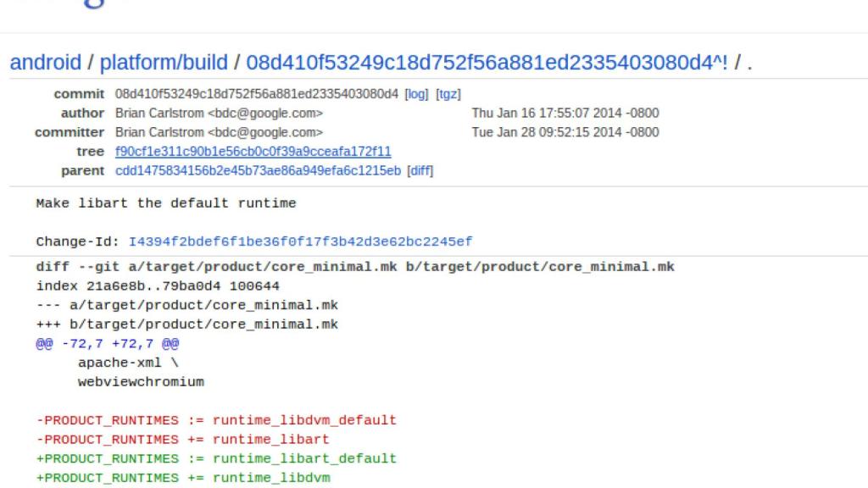The height and width of the screenshot is (488, 868).
Task: Click the commit message 'Make libart the default runtime'
Action: coord(165,203)
